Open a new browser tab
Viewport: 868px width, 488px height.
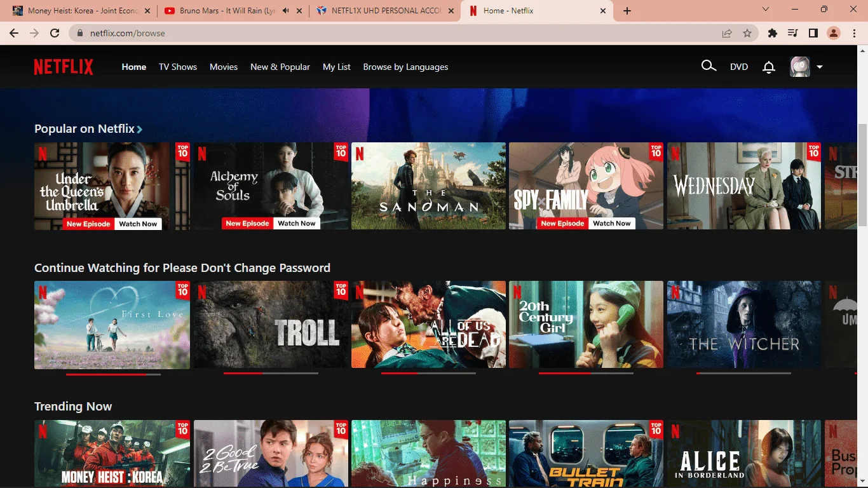pos(627,11)
